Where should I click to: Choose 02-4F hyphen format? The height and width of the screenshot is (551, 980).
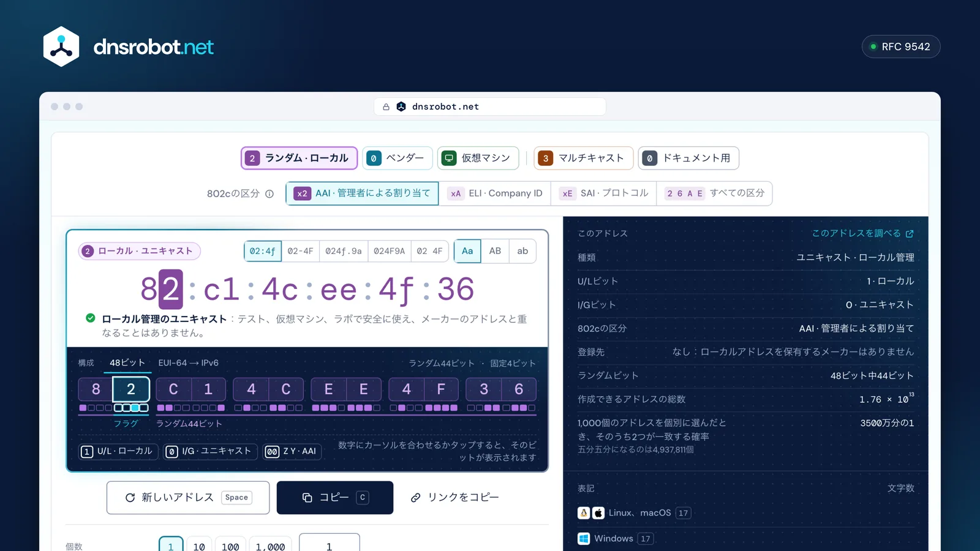(300, 251)
